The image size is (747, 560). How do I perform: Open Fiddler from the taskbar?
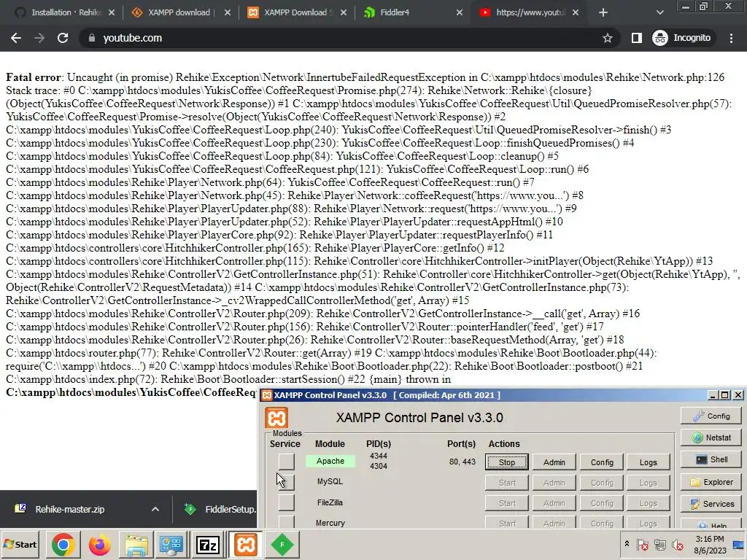(282, 545)
